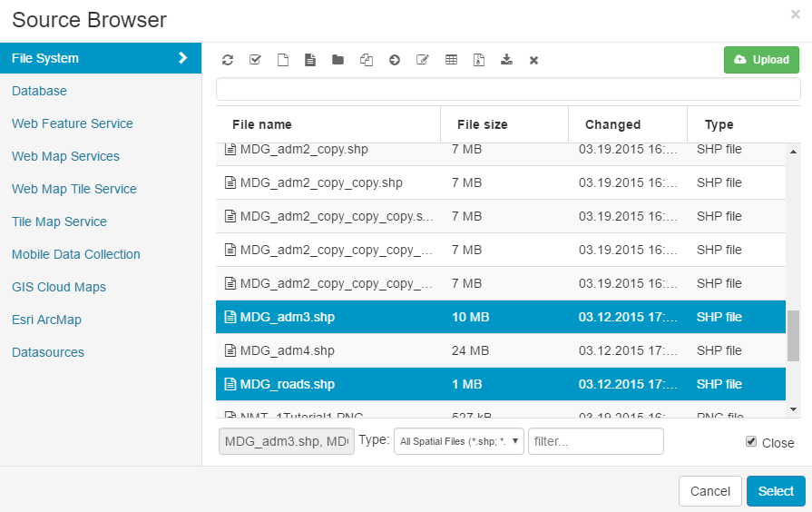Click the path bar below the toolbar
This screenshot has width=812, height=512.
pyautogui.click(x=508, y=89)
